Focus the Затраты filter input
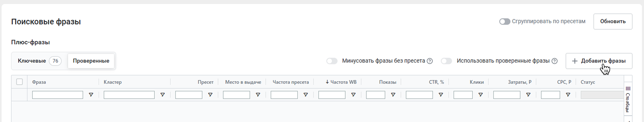Viewport: 644px width, 122px height. [507, 95]
